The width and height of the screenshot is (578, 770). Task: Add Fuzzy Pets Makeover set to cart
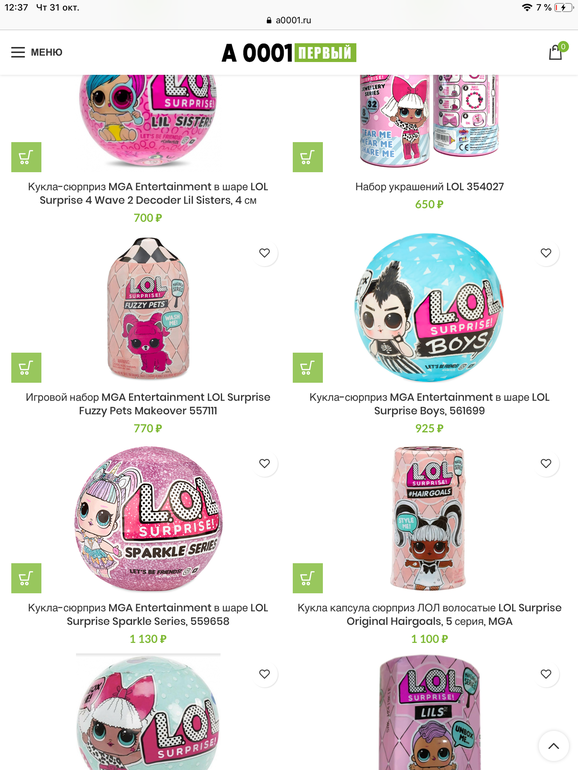point(26,367)
